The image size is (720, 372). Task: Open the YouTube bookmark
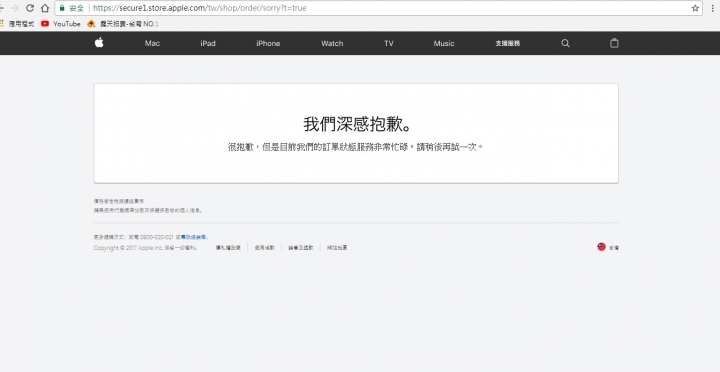61,23
